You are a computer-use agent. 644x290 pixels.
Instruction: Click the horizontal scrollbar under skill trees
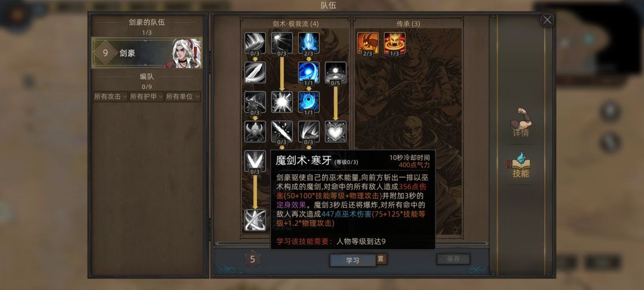click(x=351, y=243)
